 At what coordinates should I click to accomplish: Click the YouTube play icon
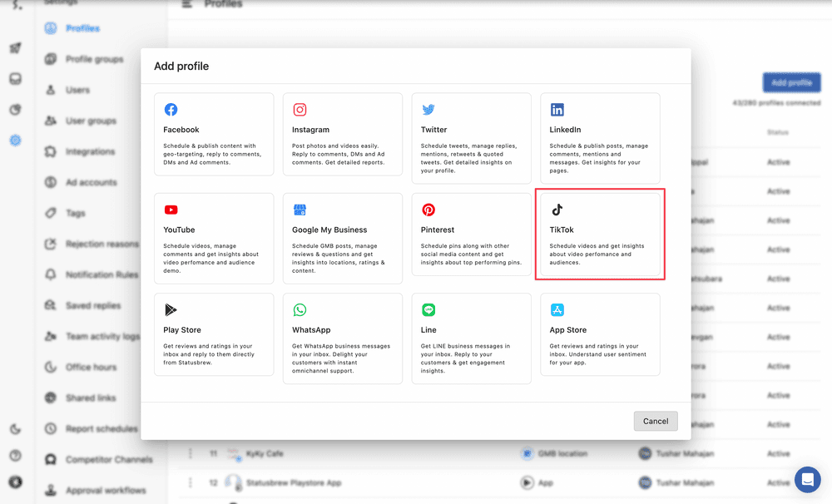(171, 210)
